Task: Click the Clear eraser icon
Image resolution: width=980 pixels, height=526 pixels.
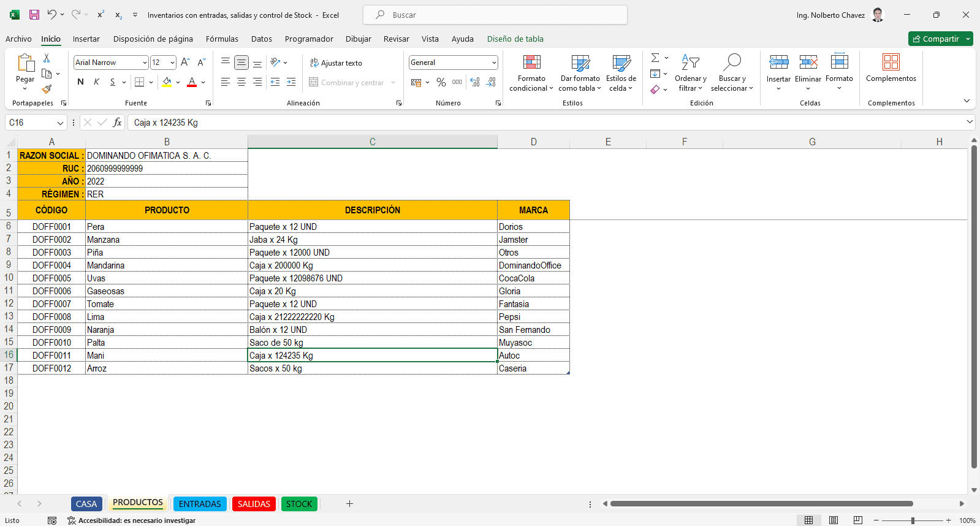Action: [x=655, y=90]
